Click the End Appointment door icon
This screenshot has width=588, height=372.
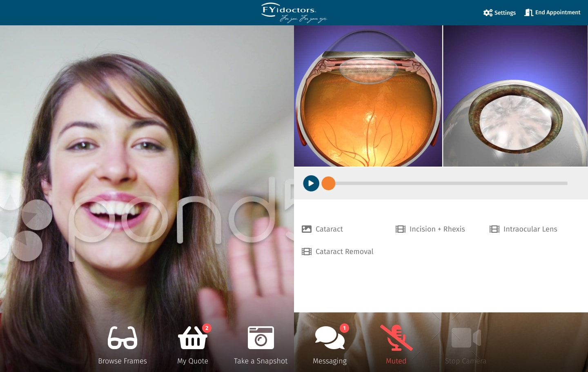(x=530, y=12)
